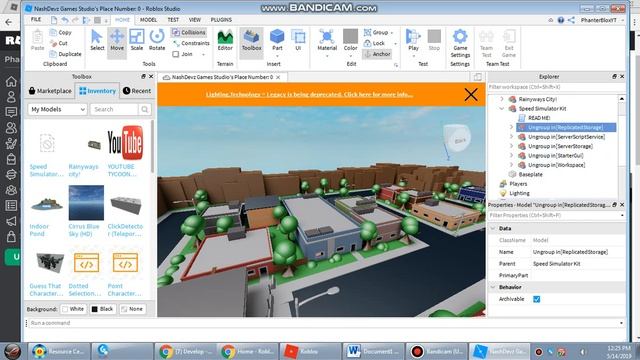Choose the Scale tool

pyautogui.click(x=137, y=40)
